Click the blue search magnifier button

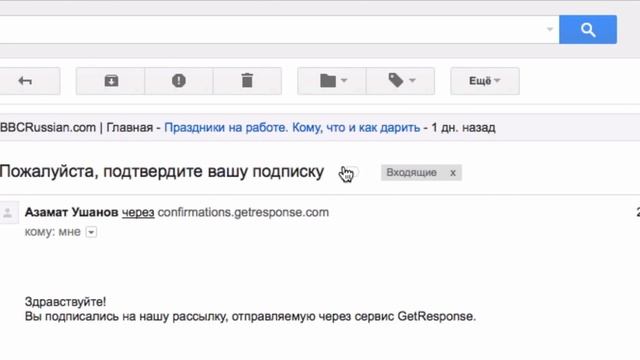tap(588, 29)
